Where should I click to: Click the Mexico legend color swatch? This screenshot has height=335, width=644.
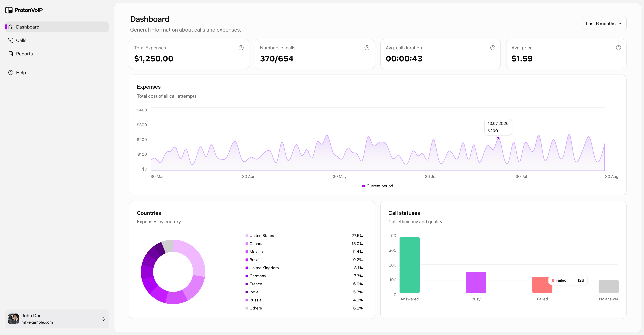[247, 252]
